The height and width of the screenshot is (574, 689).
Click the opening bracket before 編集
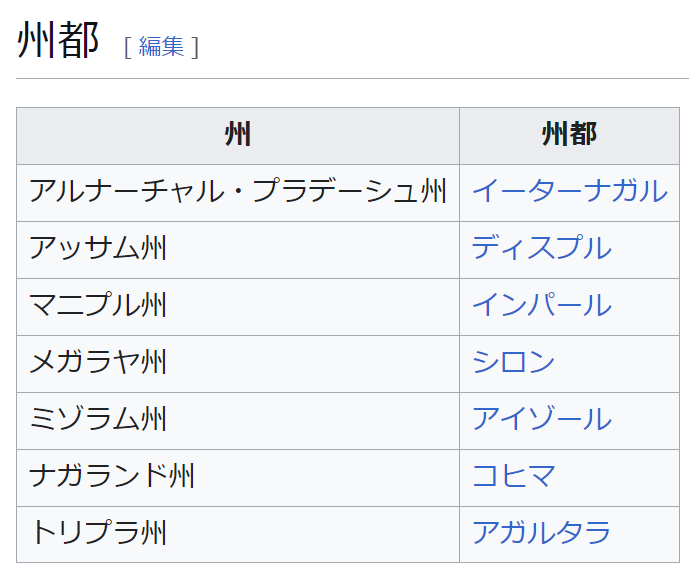127,47
